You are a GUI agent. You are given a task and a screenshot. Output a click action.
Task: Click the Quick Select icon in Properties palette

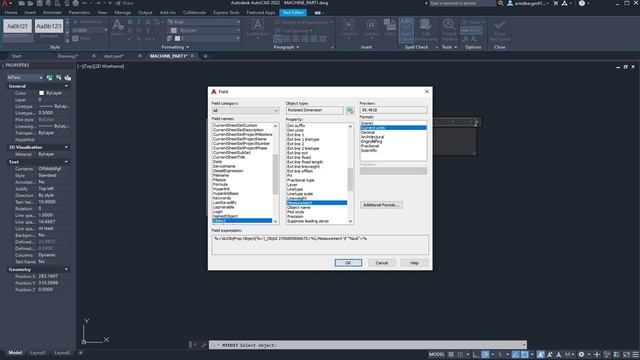click(67, 78)
